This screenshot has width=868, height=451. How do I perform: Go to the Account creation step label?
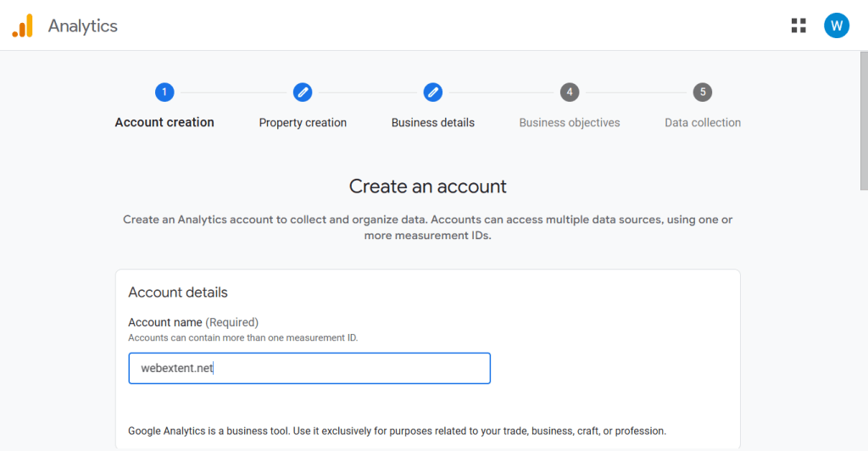tap(164, 123)
